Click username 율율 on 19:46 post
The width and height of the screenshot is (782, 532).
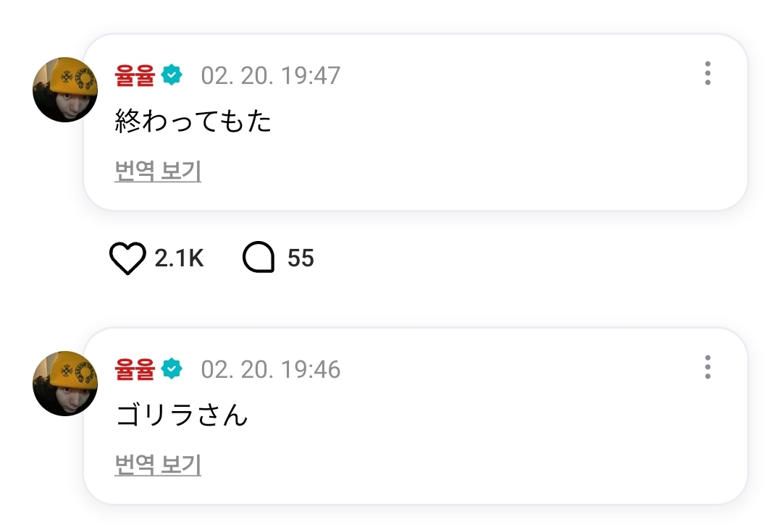135,370
